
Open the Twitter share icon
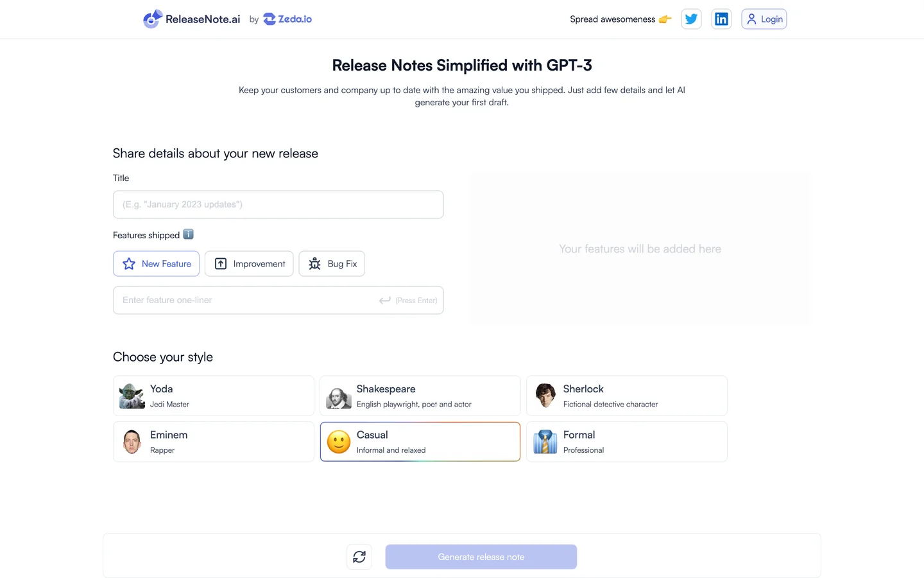pos(691,19)
